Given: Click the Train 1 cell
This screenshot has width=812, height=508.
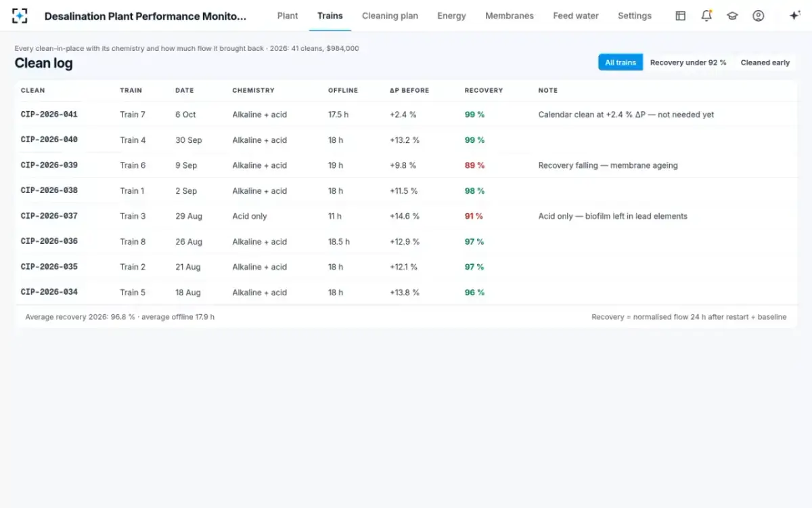Looking at the screenshot, I should coord(132,191).
